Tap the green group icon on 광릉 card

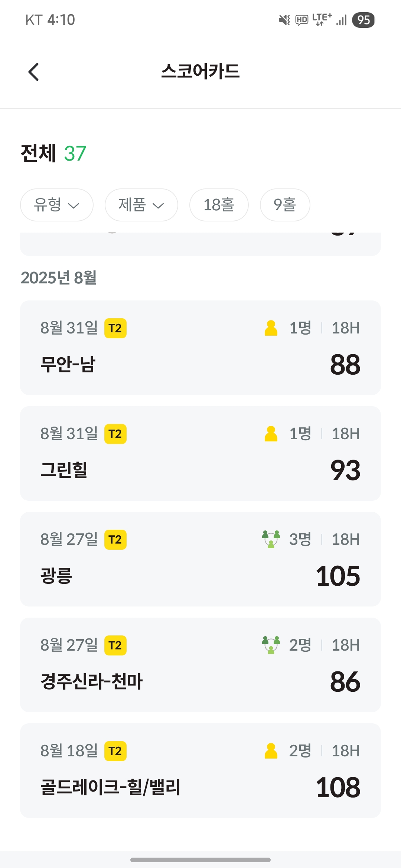point(271,539)
